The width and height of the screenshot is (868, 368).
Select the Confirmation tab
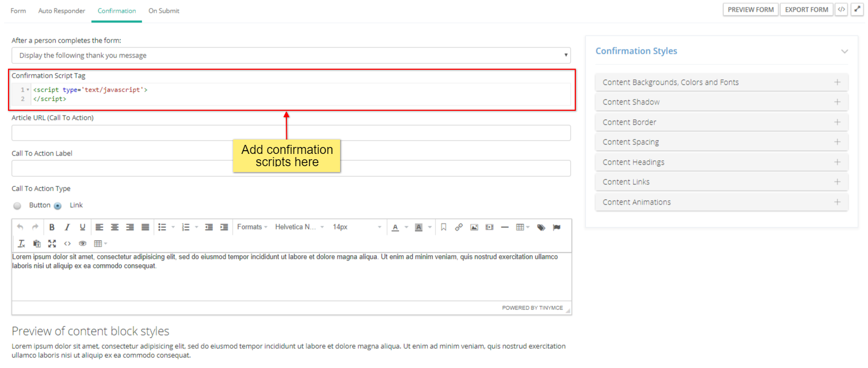coord(117,11)
